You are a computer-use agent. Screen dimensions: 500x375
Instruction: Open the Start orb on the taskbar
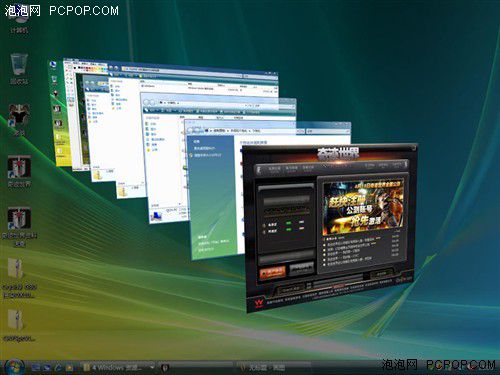click(14, 366)
